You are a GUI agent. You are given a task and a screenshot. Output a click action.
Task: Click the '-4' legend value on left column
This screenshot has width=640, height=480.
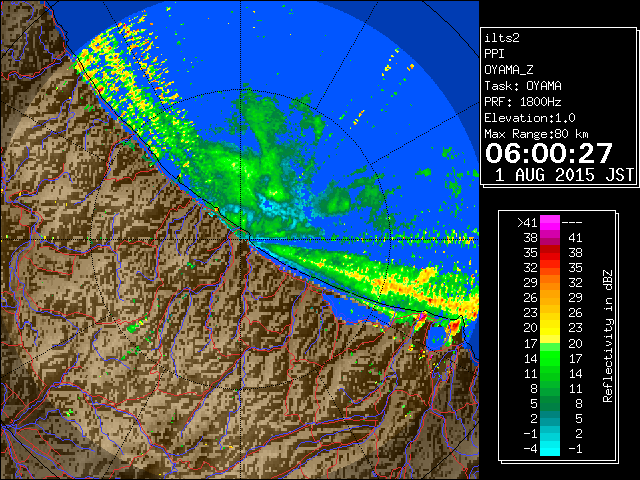click(531, 448)
